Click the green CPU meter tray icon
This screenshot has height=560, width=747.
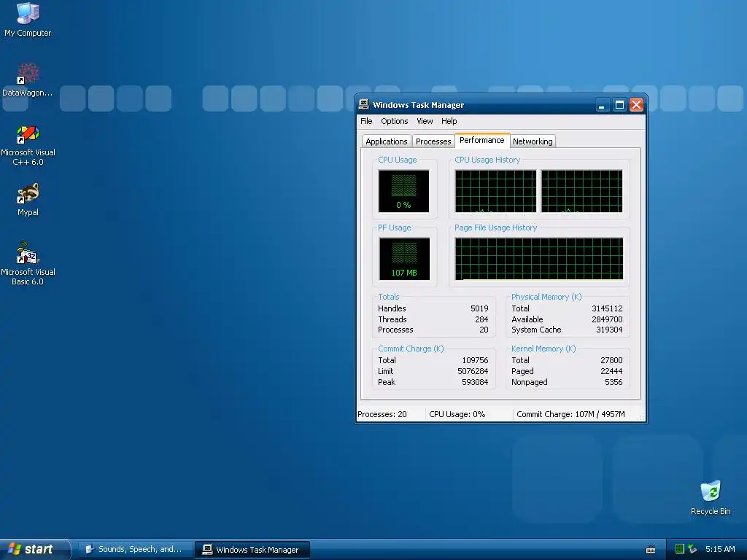coord(680,549)
